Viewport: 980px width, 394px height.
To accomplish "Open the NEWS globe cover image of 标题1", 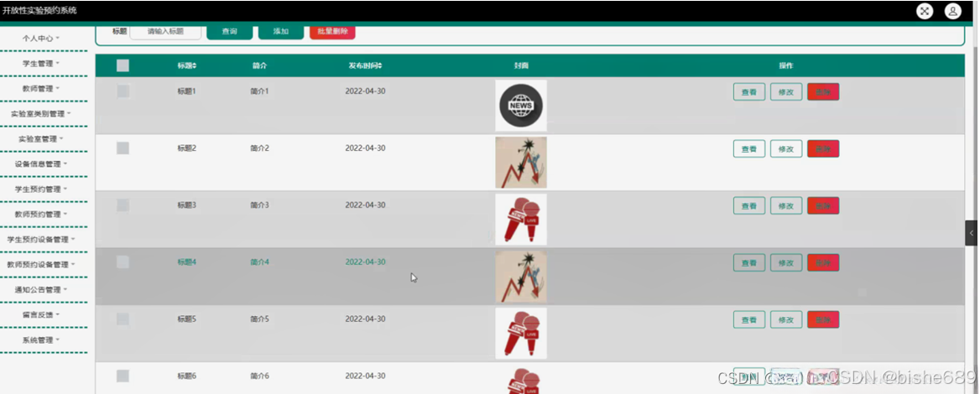I will tap(521, 106).
